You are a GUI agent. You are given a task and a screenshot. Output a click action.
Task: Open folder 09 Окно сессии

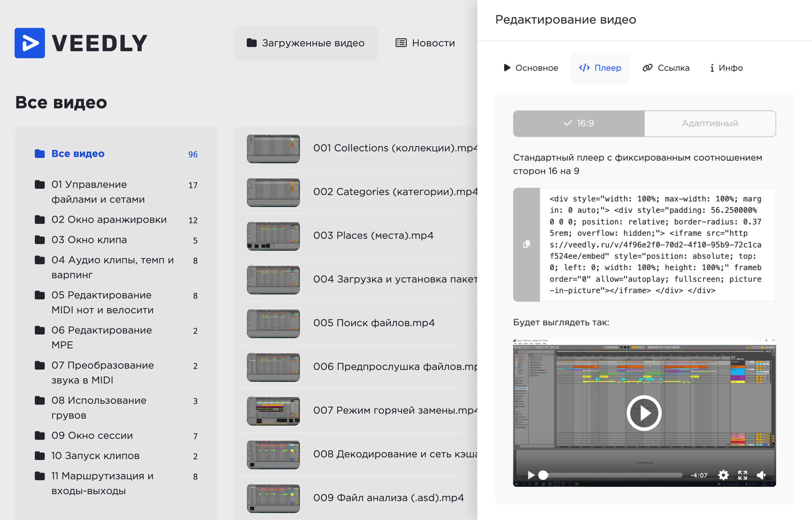(x=92, y=436)
